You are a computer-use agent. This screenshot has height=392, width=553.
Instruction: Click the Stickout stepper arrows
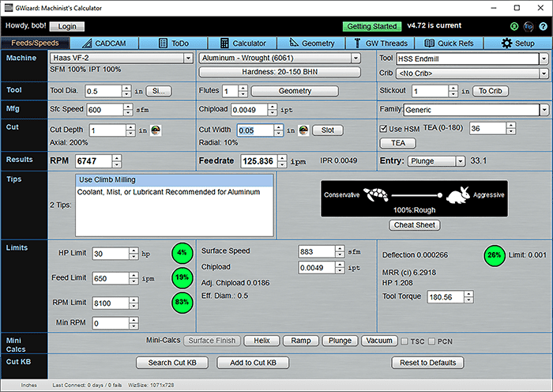(x=453, y=92)
